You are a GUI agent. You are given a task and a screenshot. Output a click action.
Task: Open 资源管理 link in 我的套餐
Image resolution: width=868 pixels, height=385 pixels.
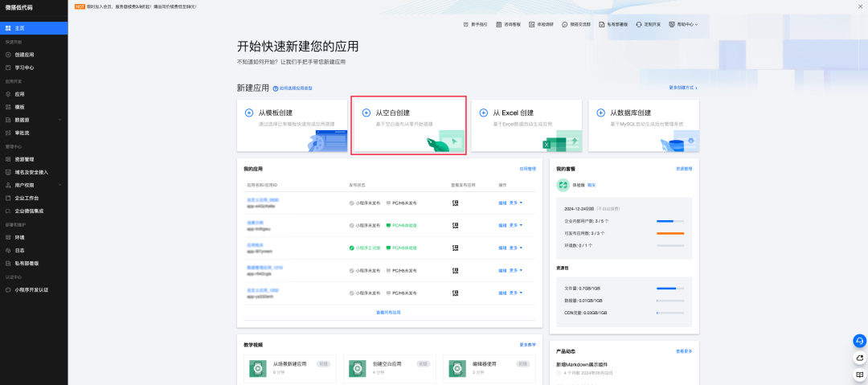684,169
